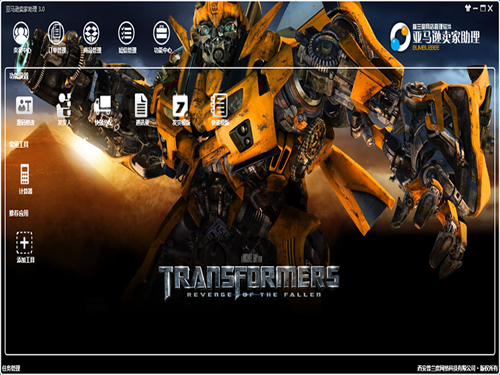Screen dimensions: 500x375
Task: Open product management box icon
Action: (91, 33)
